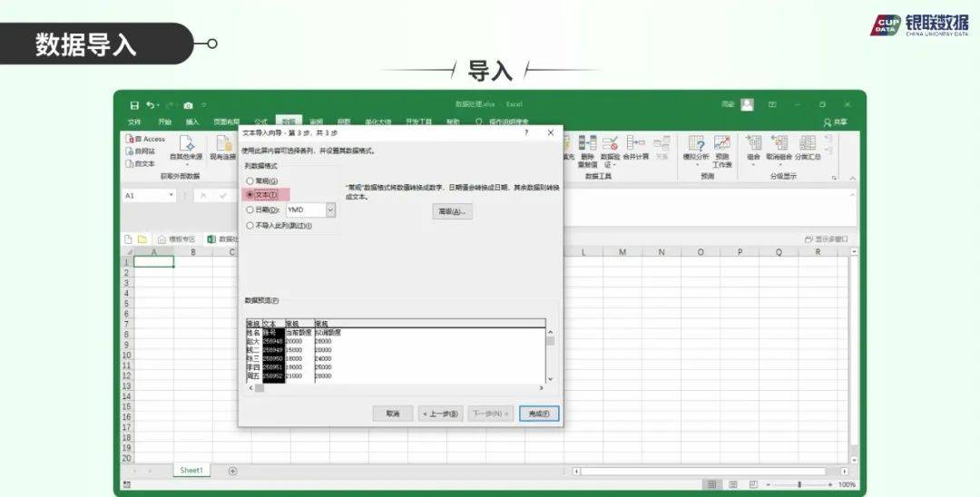The height and width of the screenshot is (497, 980).
Task: Click the 上一步(B) back button
Action: tap(441, 414)
